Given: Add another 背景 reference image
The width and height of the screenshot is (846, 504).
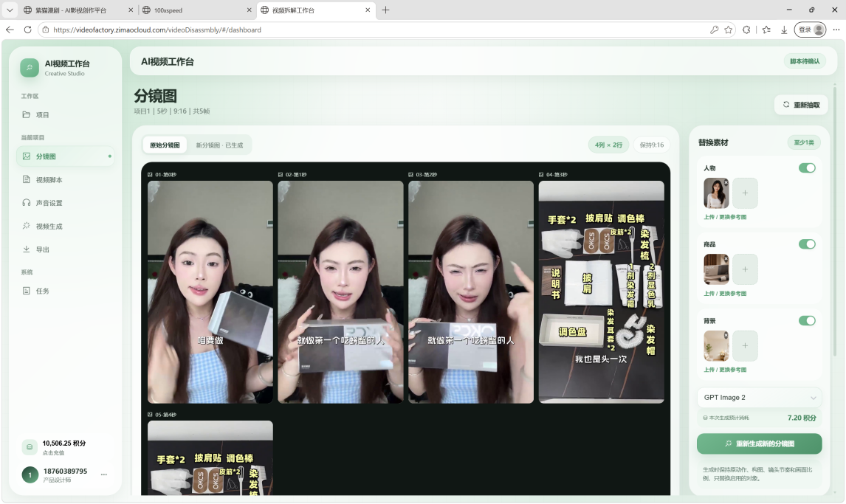Looking at the screenshot, I should click(745, 345).
